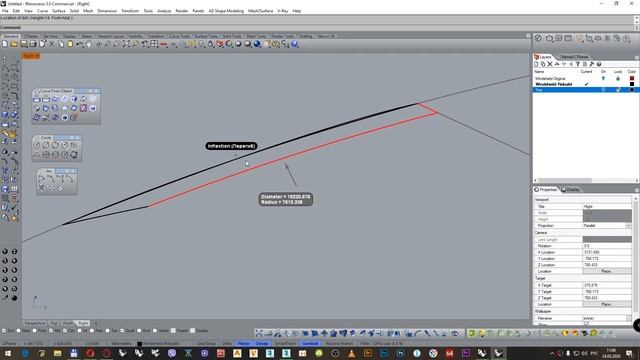
Task: Open the Analyze menu
Action: point(164,11)
